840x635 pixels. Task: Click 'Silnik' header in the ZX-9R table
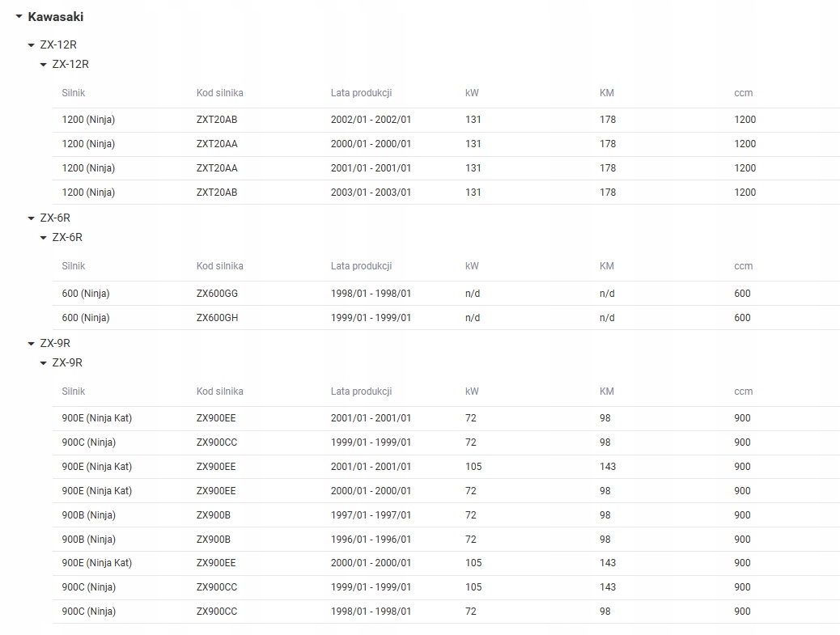tap(74, 392)
